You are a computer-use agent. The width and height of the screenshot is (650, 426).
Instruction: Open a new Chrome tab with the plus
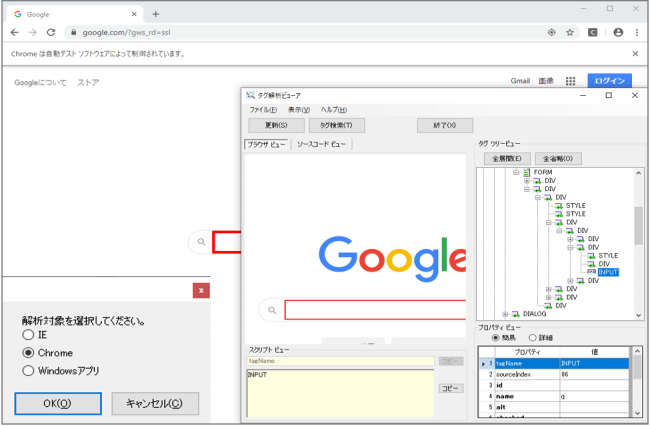(155, 15)
